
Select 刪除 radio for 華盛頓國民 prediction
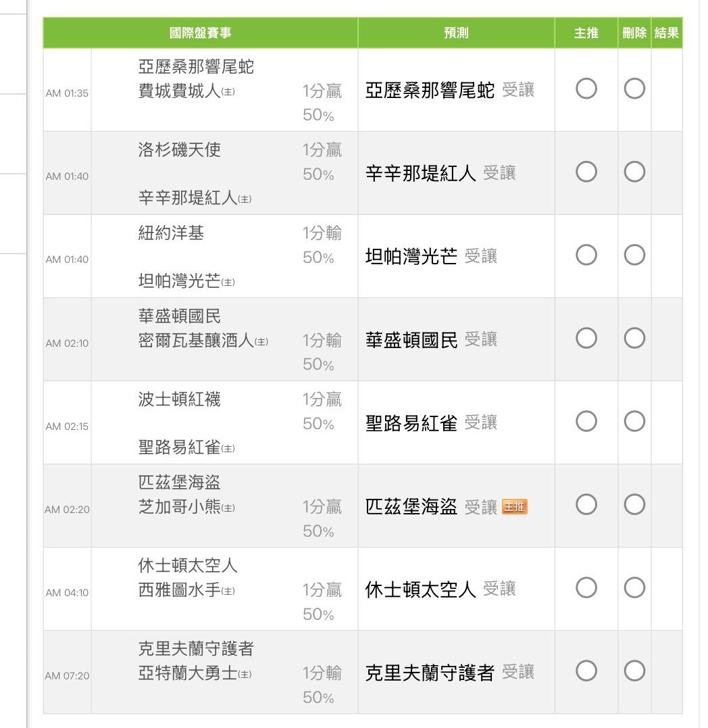(x=634, y=339)
